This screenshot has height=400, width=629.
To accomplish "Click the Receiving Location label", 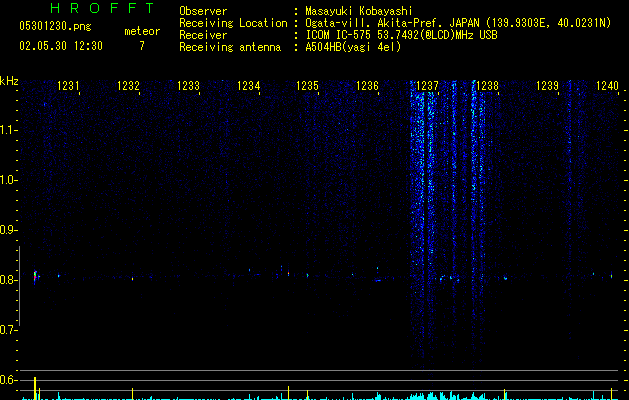I will [x=233, y=23].
